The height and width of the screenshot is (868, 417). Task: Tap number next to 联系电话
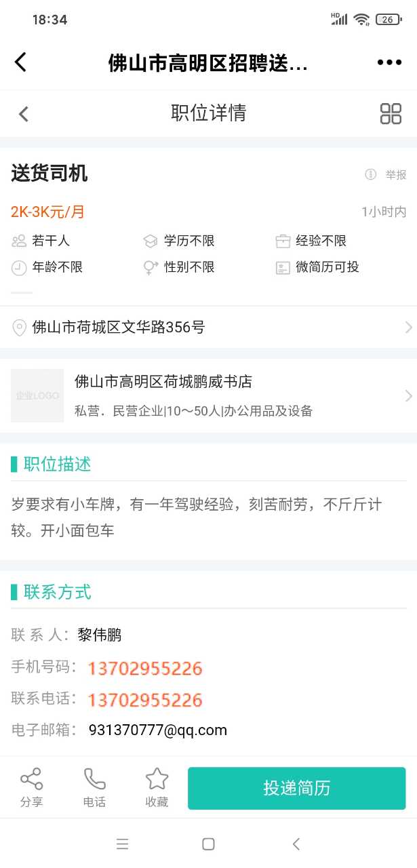(x=145, y=700)
